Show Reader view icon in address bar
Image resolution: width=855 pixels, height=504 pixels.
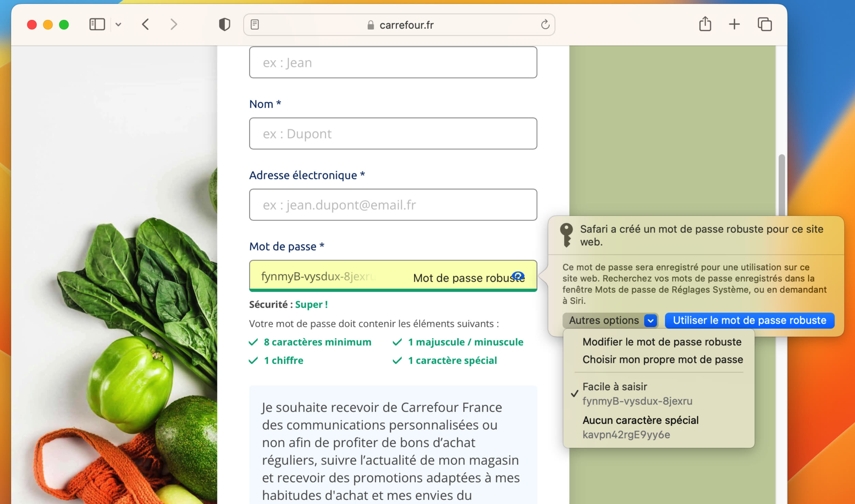(255, 25)
